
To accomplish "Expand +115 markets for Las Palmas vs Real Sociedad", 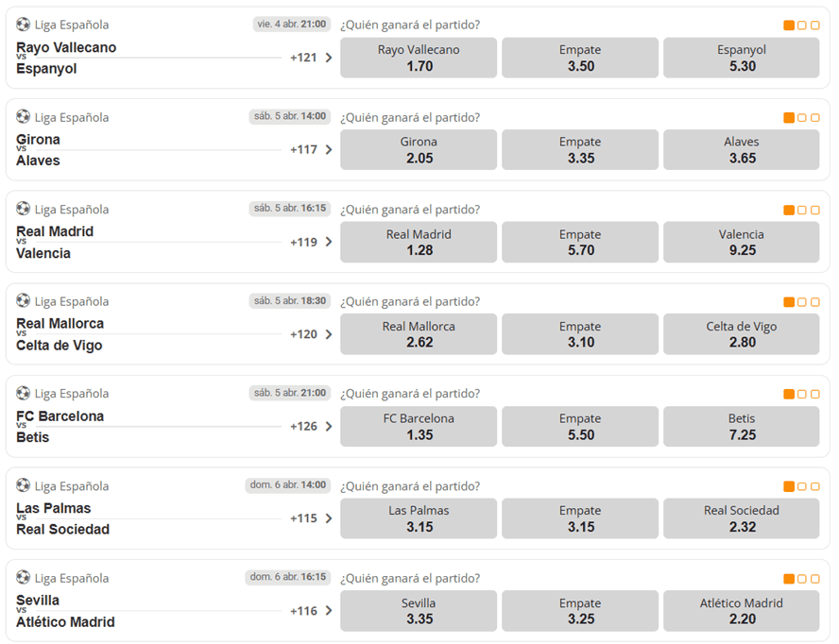I will [x=311, y=518].
